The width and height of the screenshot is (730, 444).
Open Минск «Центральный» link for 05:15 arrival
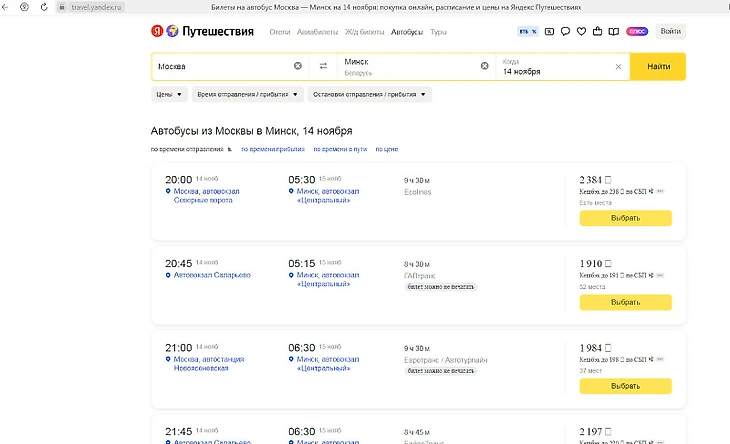(328, 280)
